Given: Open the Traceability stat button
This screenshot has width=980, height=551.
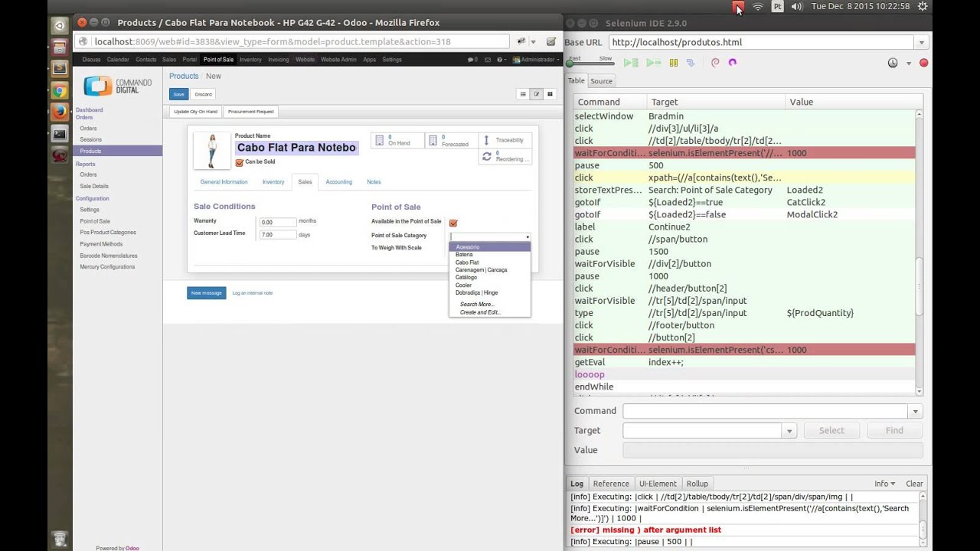Looking at the screenshot, I should tap(505, 140).
